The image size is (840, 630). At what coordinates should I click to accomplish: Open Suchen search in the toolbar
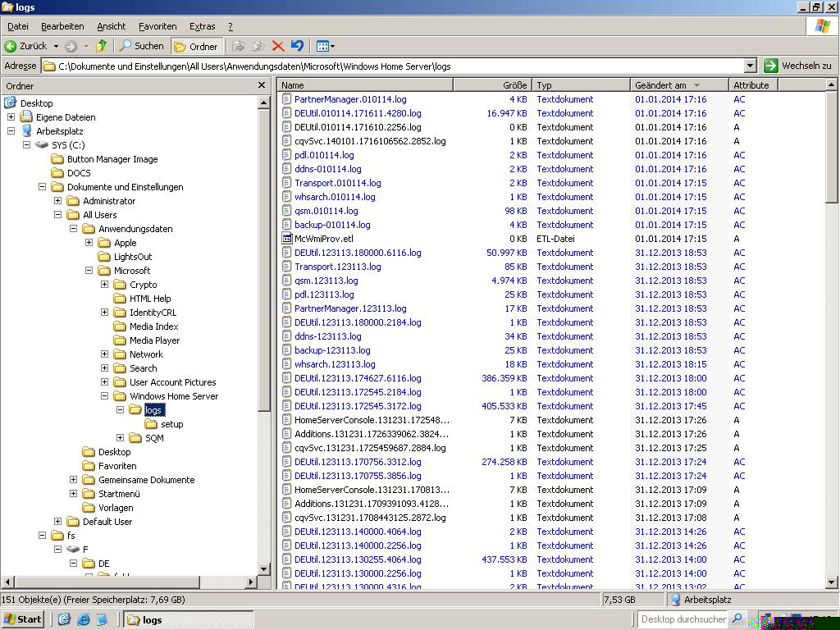(141, 46)
